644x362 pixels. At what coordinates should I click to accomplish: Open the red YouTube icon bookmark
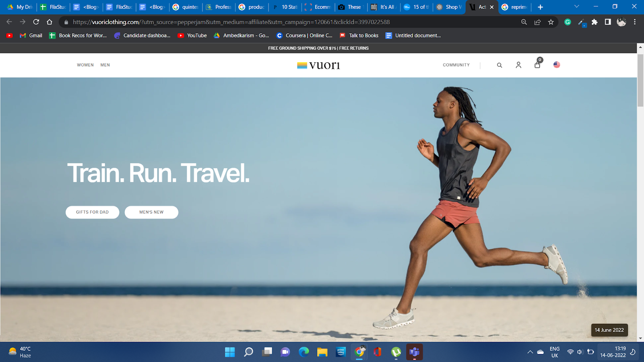click(x=10, y=35)
